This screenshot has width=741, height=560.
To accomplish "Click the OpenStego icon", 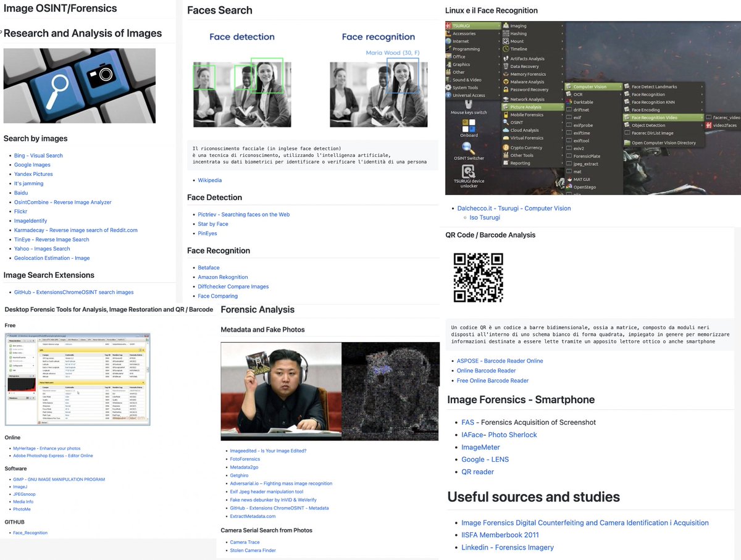I will (x=569, y=186).
